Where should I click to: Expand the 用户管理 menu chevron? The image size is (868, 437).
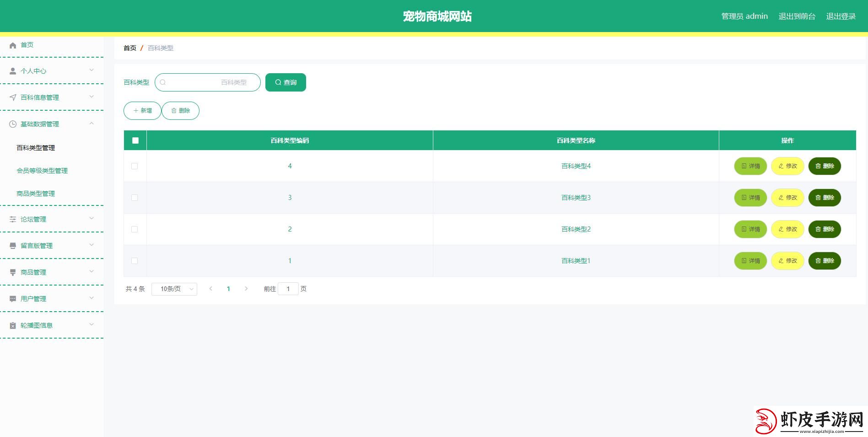[x=92, y=298]
